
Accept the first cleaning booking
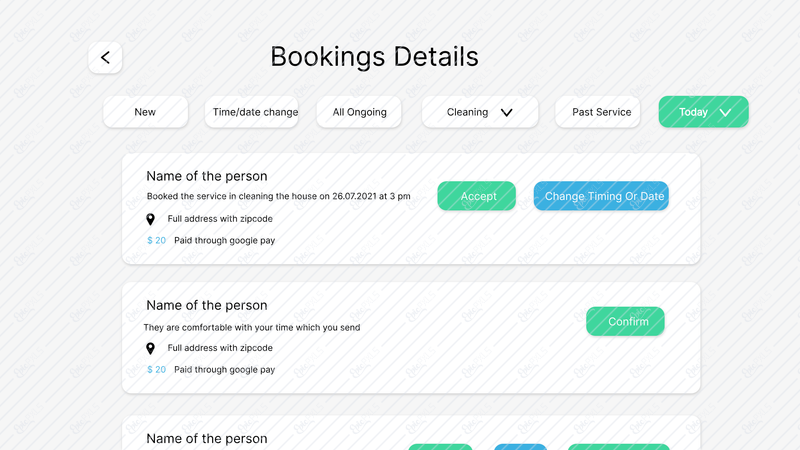pos(477,196)
